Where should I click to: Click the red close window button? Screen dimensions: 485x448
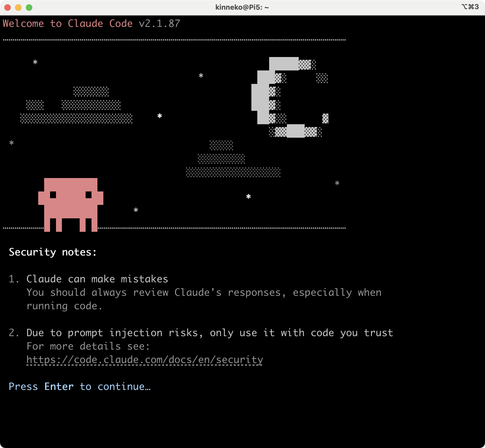(8, 8)
